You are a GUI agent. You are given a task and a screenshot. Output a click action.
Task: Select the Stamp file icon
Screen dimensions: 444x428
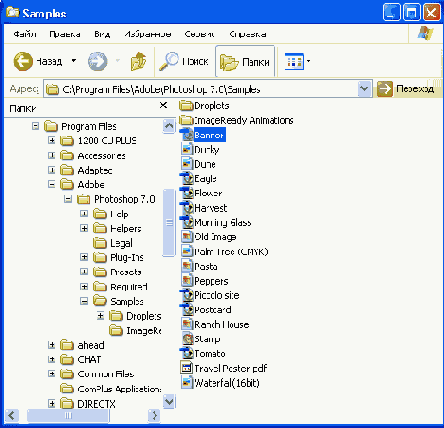click(187, 339)
